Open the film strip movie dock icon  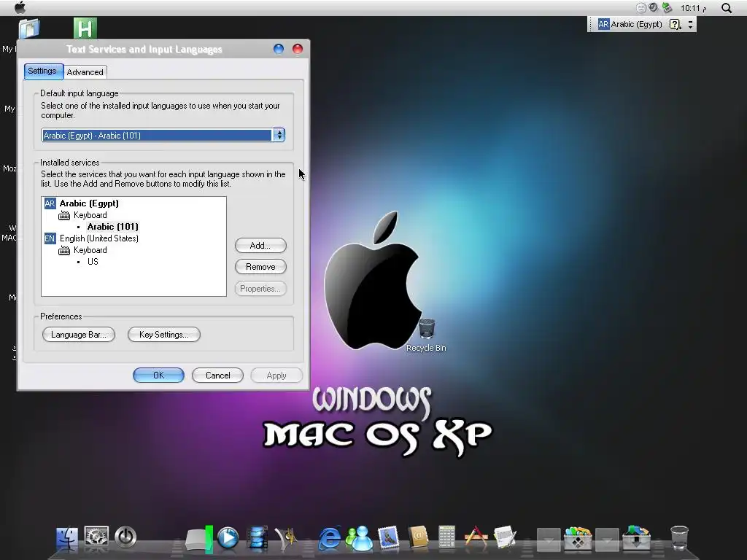[x=258, y=539]
